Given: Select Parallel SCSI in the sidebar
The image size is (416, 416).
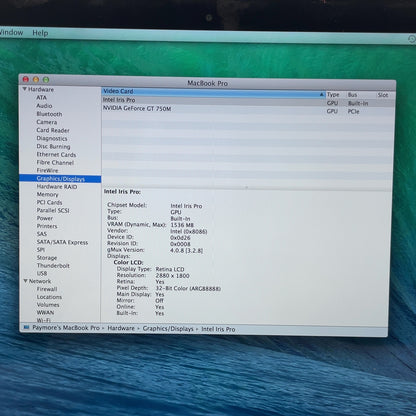Looking at the screenshot, I should click(53, 210).
